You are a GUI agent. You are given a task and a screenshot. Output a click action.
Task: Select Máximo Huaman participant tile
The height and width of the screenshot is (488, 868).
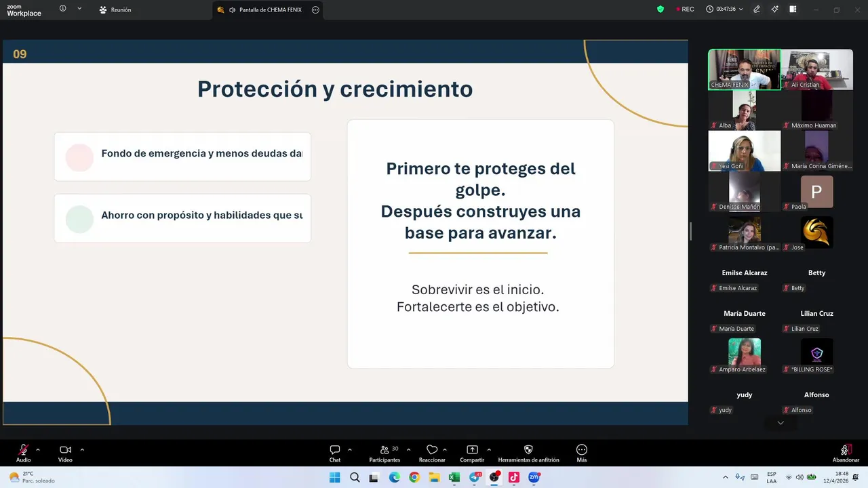point(816,110)
